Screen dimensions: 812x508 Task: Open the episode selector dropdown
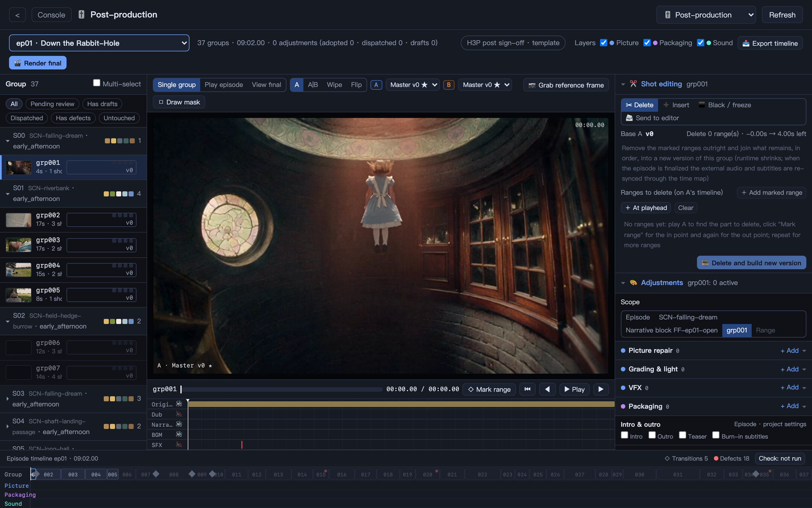coord(99,43)
